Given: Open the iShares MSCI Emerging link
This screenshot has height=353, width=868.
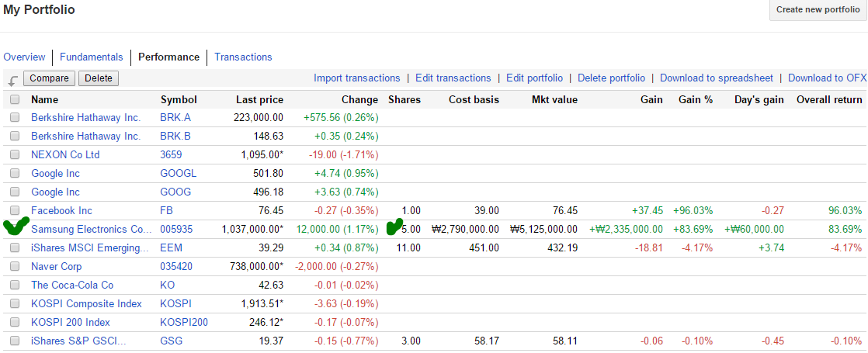Looking at the screenshot, I should point(90,247).
